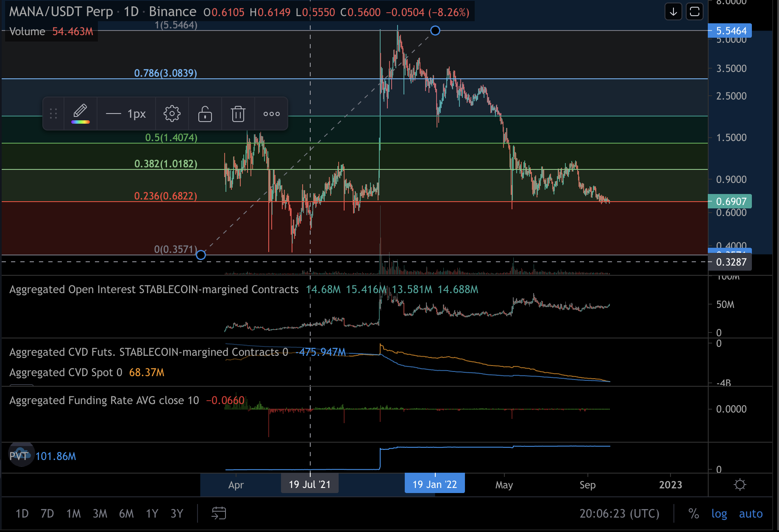
Task: Open the go-to-date calendar icon
Action: [219, 513]
